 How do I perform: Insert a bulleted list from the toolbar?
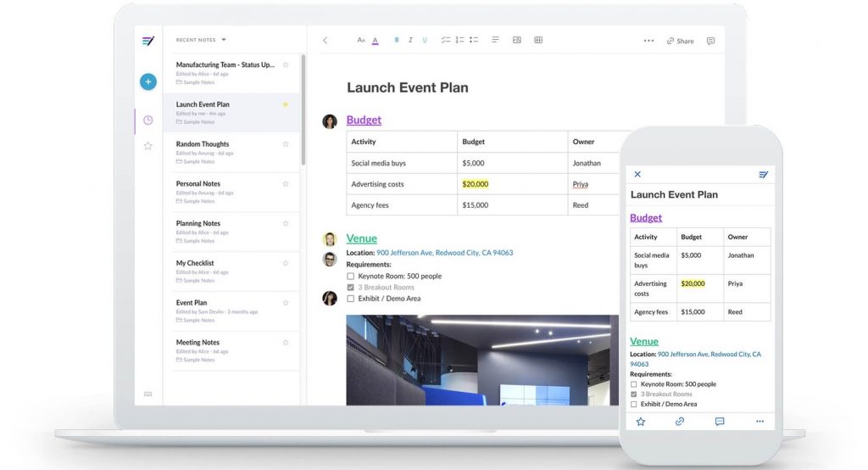[x=474, y=40]
